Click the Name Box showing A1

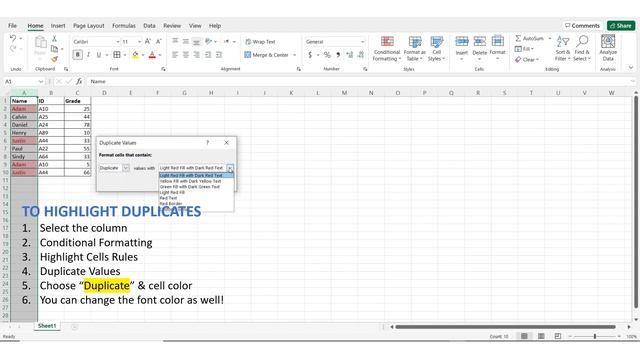click(23, 82)
